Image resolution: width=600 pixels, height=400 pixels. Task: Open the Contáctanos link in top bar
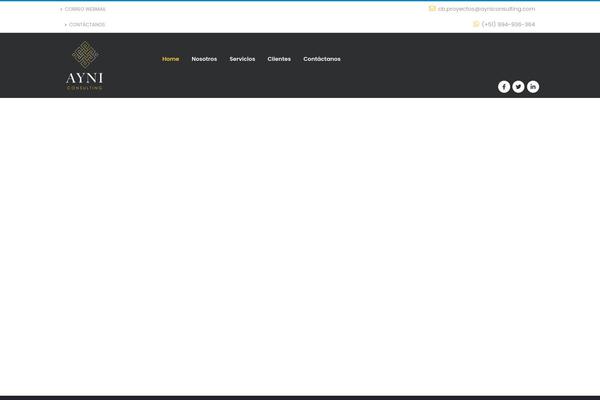(87, 24)
